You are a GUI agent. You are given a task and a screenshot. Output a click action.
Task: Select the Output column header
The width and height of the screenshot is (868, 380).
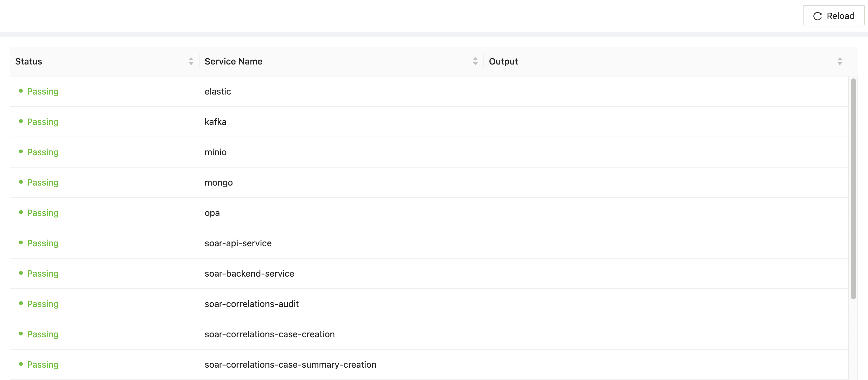pyautogui.click(x=503, y=61)
